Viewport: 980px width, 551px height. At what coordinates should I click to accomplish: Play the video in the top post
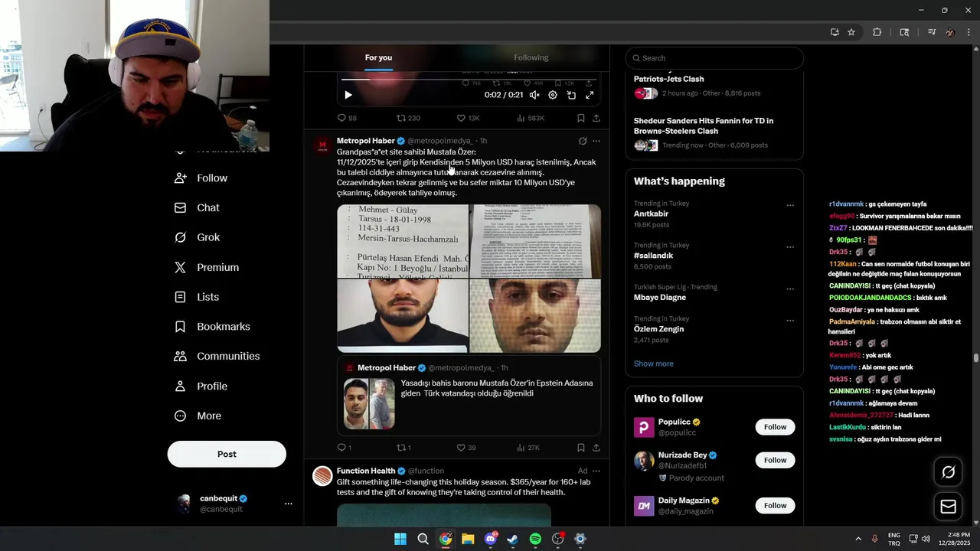348,95
